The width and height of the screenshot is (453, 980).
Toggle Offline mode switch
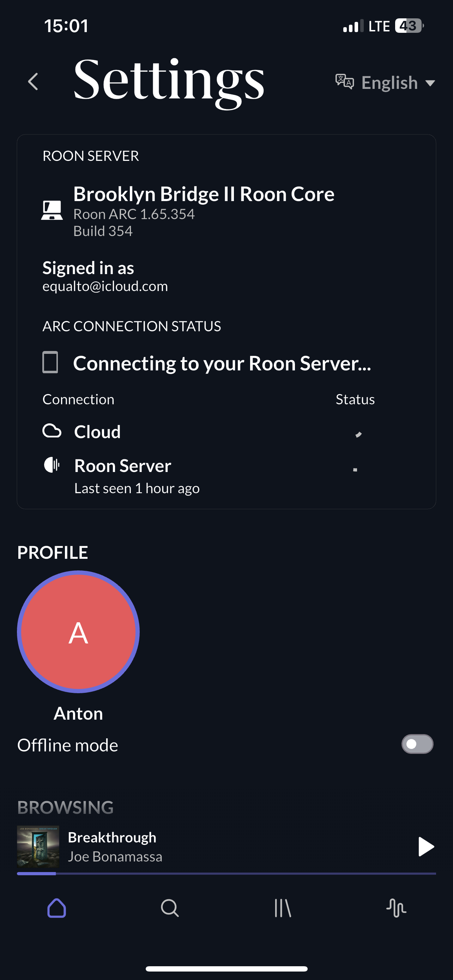point(417,744)
